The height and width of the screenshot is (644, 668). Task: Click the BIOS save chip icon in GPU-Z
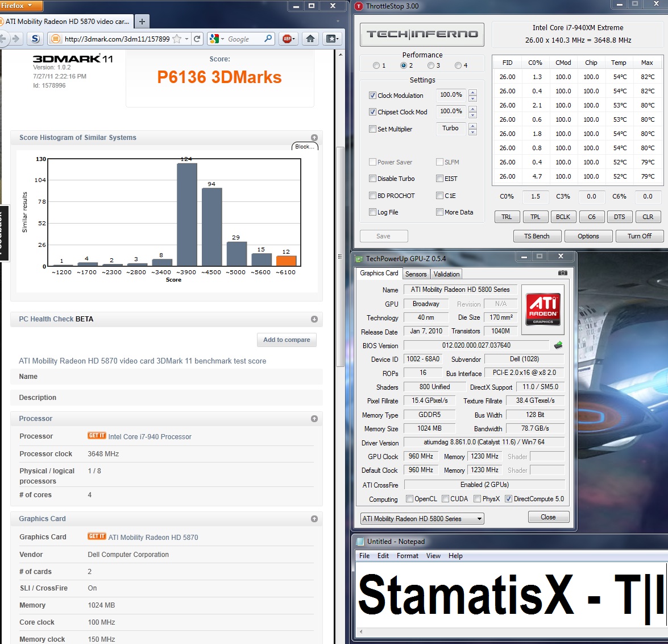coord(558,345)
